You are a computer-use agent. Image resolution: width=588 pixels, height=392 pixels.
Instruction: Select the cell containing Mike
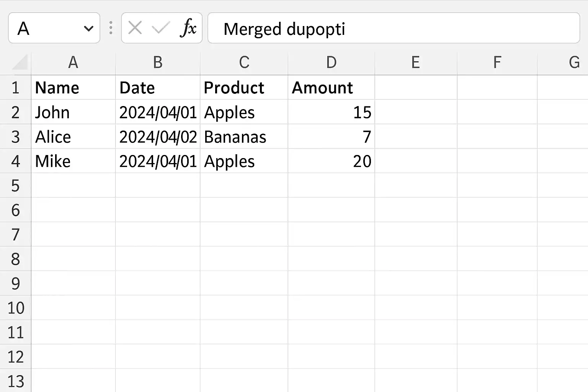click(x=73, y=161)
